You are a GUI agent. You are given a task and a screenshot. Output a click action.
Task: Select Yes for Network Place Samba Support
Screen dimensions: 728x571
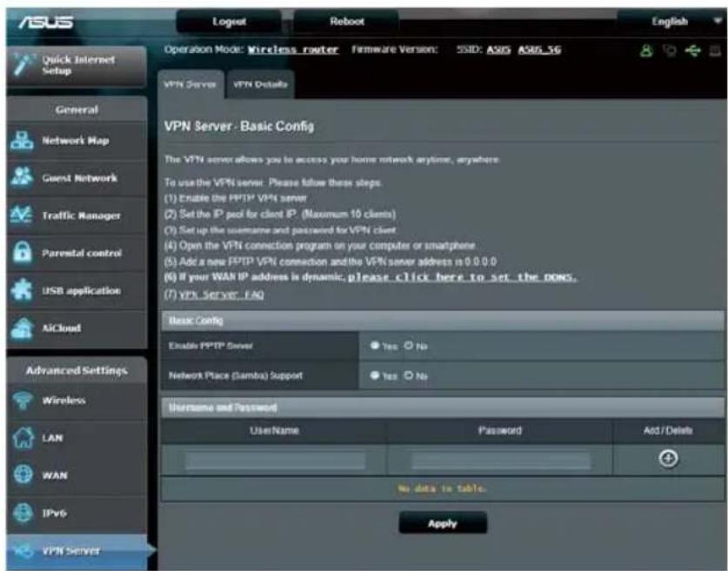click(x=375, y=375)
